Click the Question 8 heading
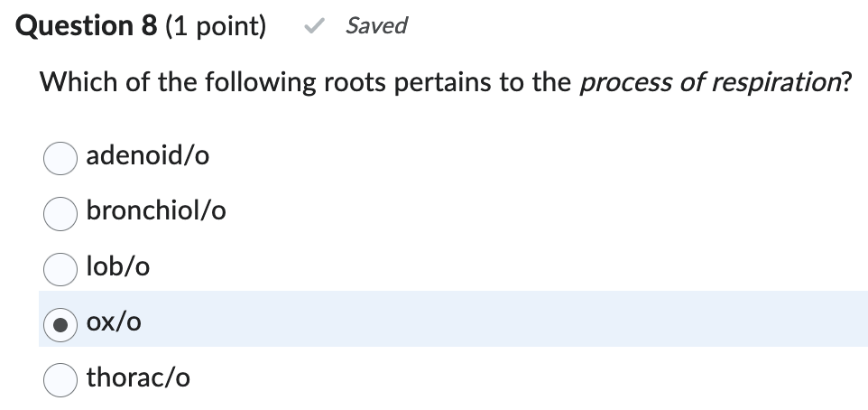The height and width of the screenshot is (410, 868). click(88, 26)
